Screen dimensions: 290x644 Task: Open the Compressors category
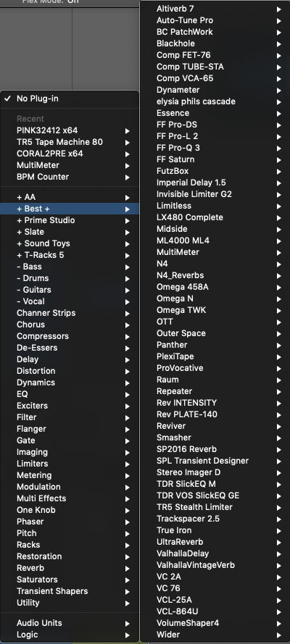pos(70,336)
